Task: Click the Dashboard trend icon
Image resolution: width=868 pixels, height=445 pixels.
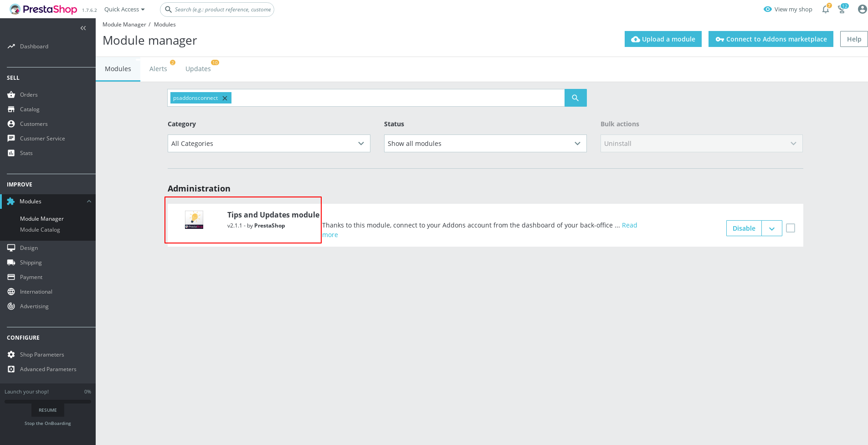Action: point(11,47)
